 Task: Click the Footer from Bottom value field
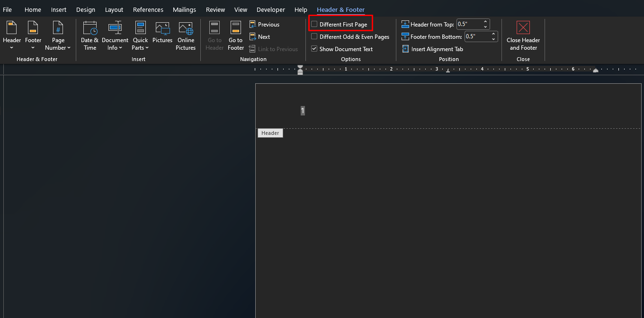(477, 36)
